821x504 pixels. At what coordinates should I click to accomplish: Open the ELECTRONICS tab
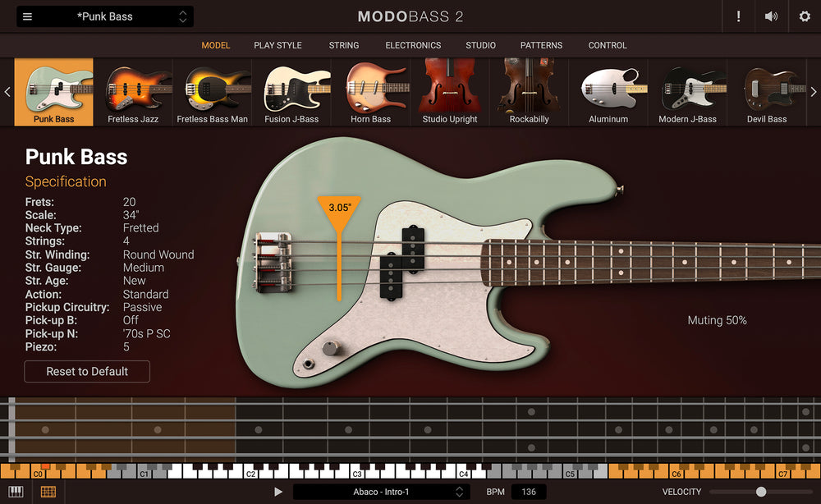(x=413, y=45)
